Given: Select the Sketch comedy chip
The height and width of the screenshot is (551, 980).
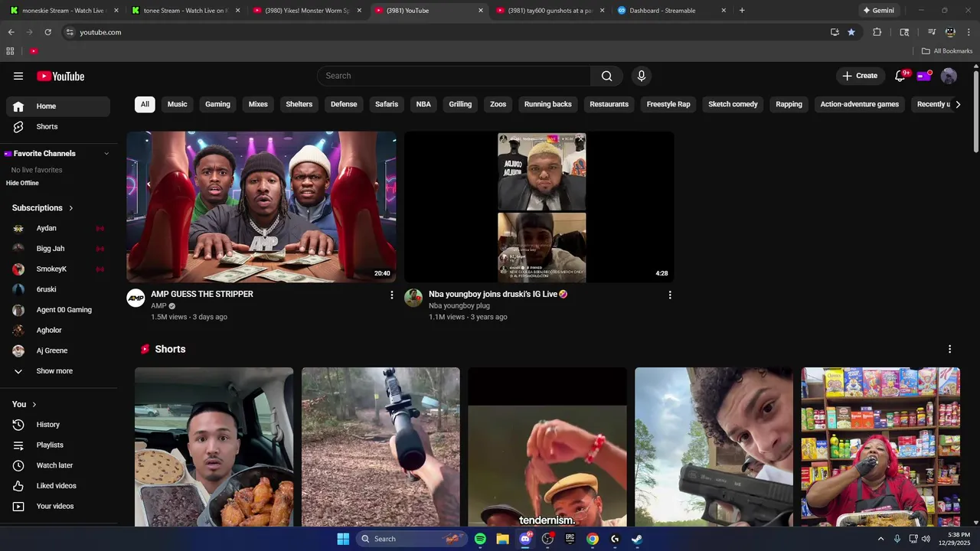Looking at the screenshot, I should pos(733,104).
